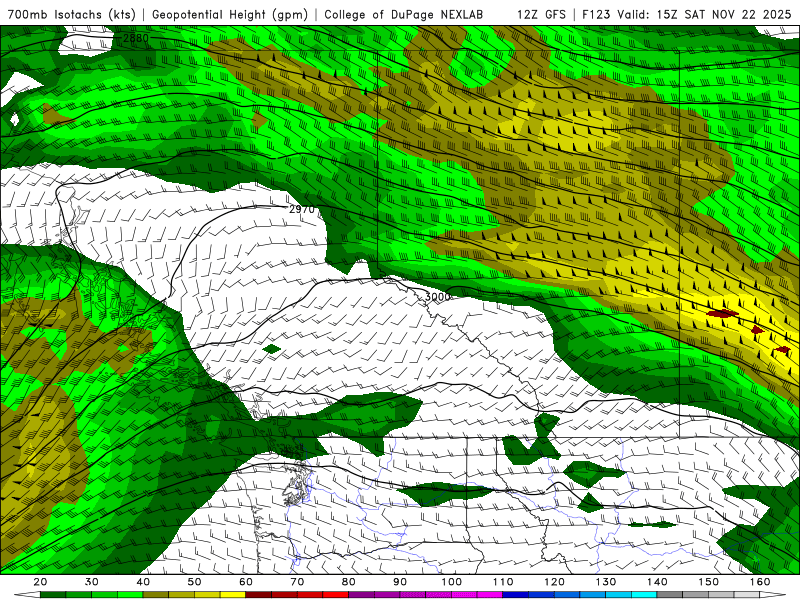800x600 pixels.
Task: Select the dark blue swatch just after 110
Action: (x=516, y=595)
